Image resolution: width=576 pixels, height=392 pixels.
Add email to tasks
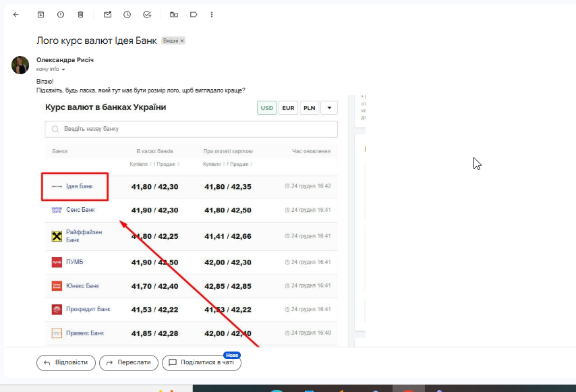pos(147,15)
